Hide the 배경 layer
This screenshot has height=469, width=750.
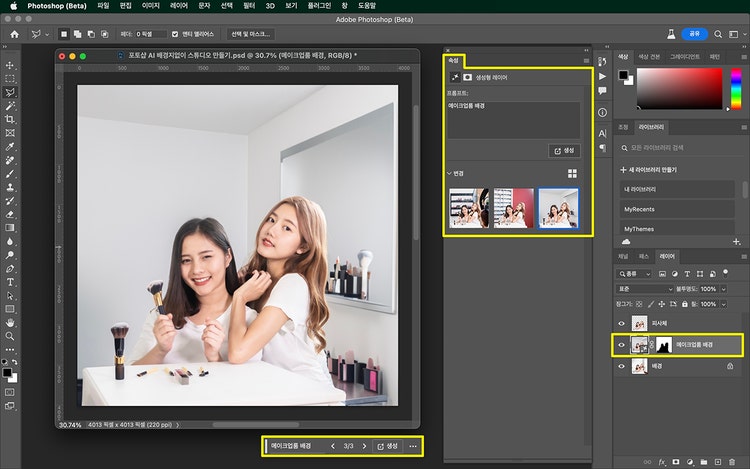click(622, 368)
